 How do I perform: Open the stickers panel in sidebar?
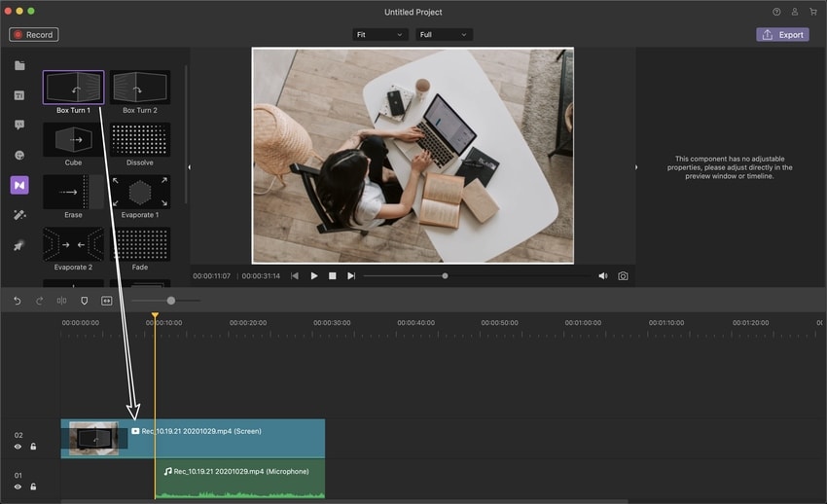[x=19, y=155]
